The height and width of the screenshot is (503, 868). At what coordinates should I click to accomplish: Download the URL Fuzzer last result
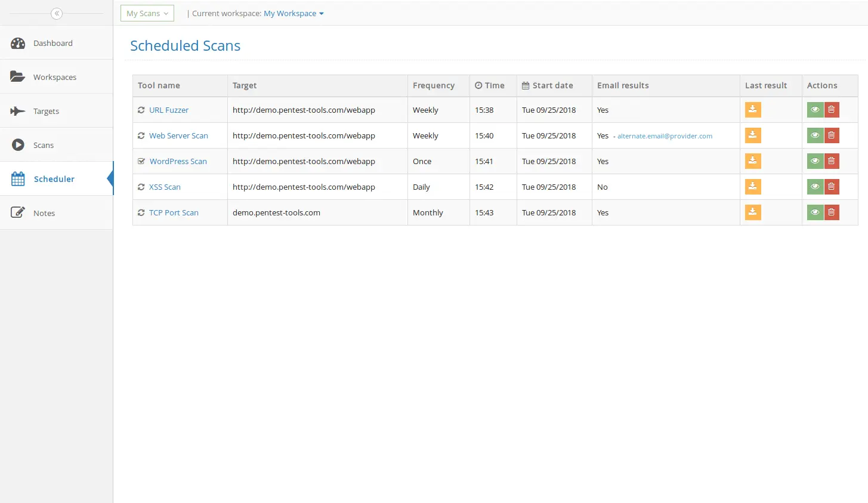click(752, 110)
